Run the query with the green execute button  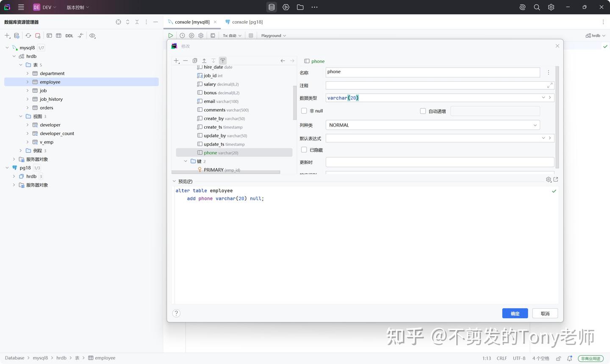pyautogui.click(x=170, y=36)
